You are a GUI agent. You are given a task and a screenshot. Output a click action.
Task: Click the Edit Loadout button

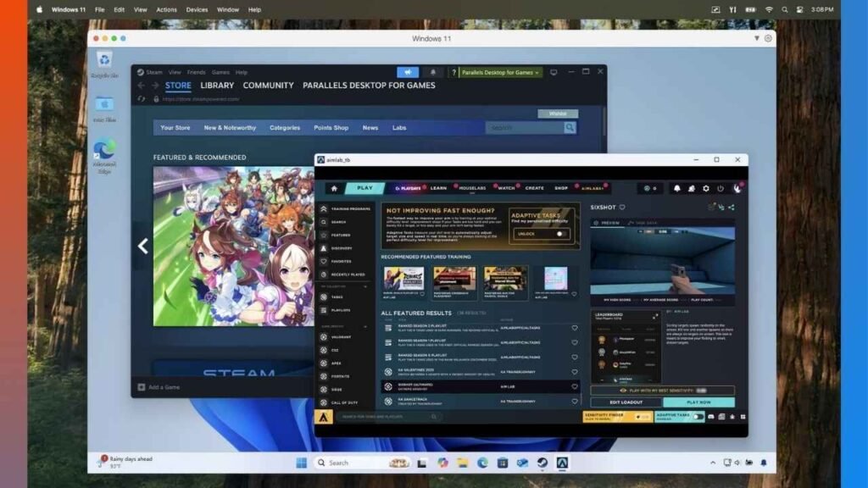coord(626,402)
